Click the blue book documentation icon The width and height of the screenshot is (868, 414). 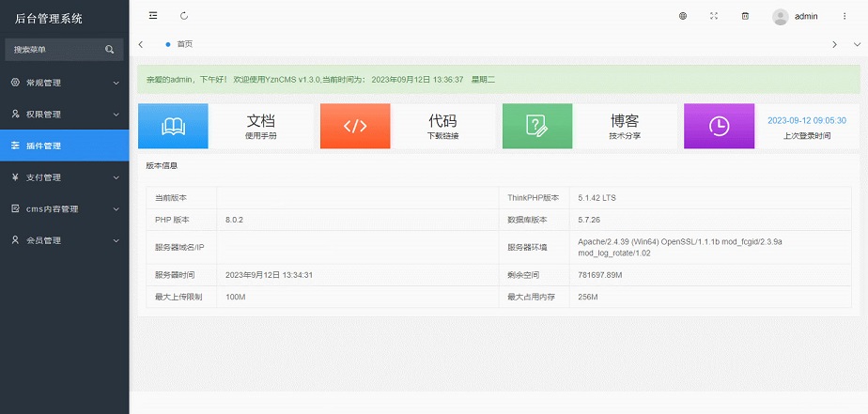173,126
